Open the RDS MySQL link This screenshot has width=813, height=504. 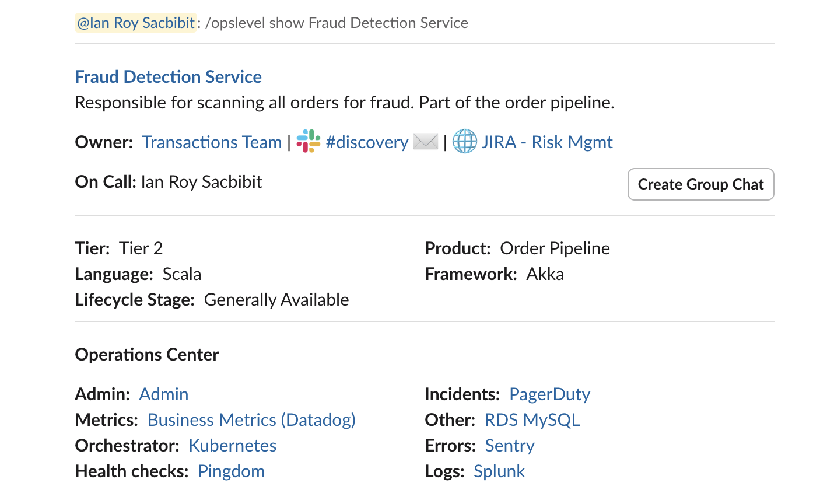pos(532,420)
